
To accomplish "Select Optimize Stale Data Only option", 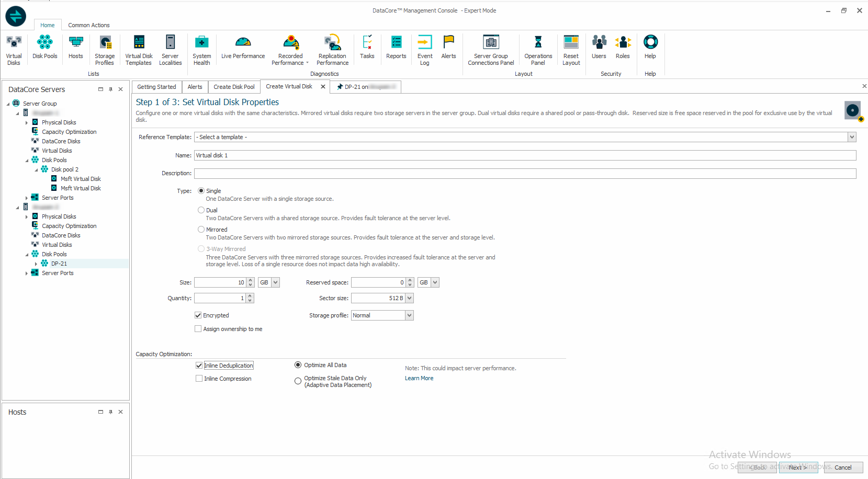I will [x=298, y=381].
